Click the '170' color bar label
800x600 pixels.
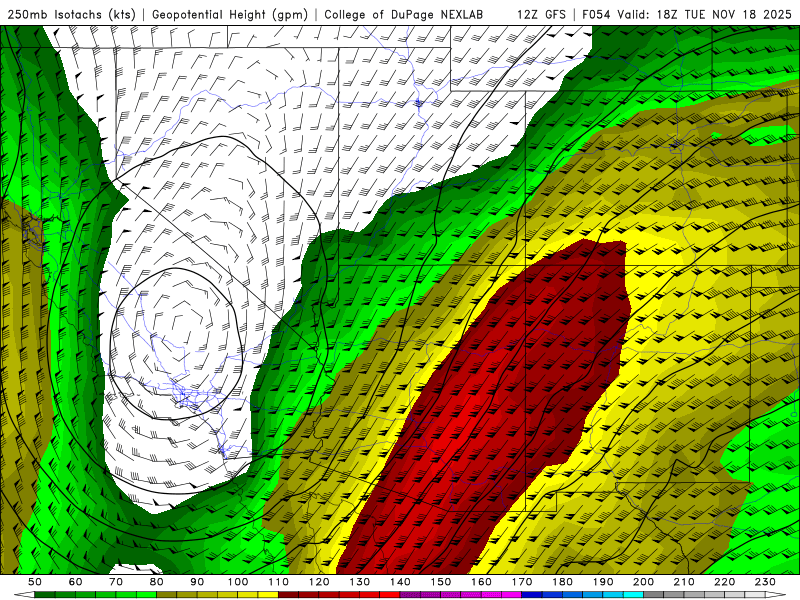(x=521, y=582)
